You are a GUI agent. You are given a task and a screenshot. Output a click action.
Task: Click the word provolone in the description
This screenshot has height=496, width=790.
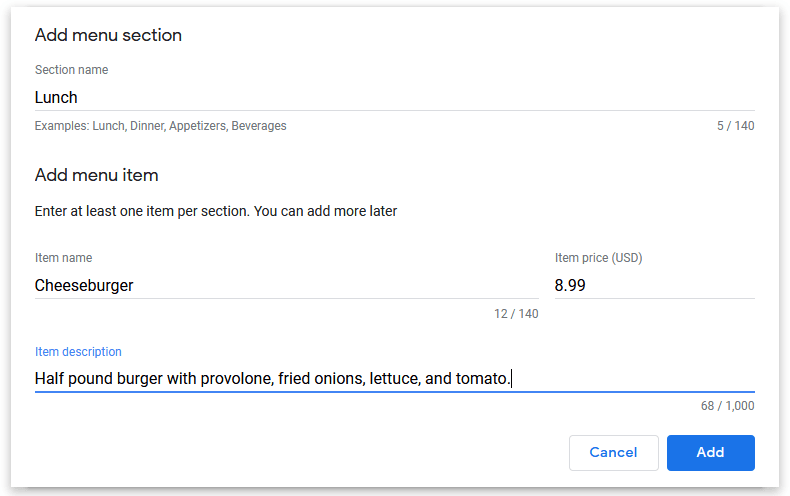click(x=235, y=379)
